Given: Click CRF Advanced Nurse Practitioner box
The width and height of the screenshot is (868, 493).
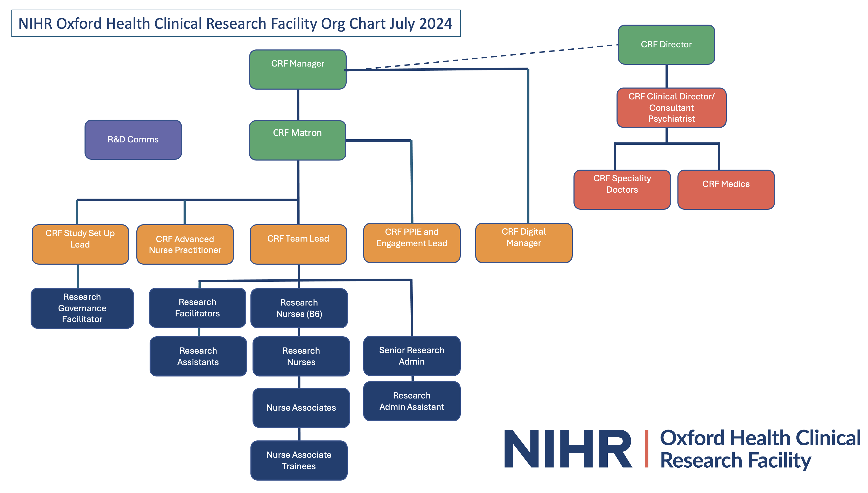Looking at the screenshot, I should pyautogui.click(x=185, y=244).
